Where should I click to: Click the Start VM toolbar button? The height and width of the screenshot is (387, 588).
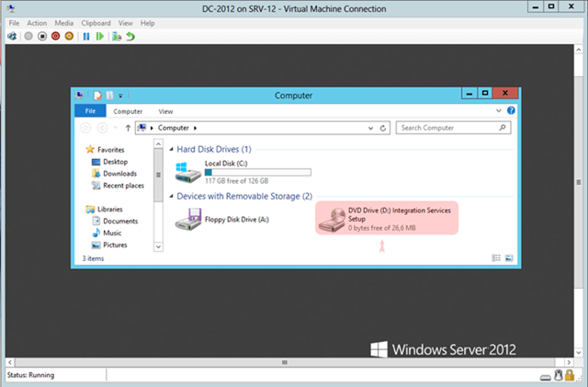coord(28,37)
